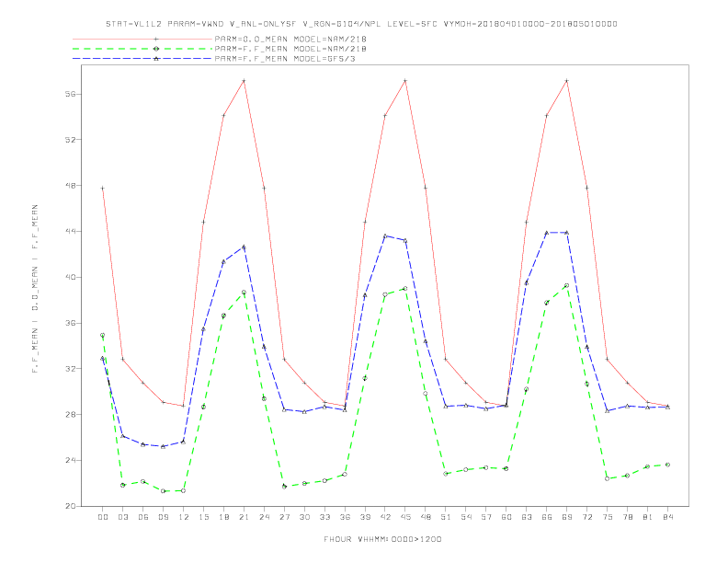Click x-axis tick label 60

tap(506, 517)
